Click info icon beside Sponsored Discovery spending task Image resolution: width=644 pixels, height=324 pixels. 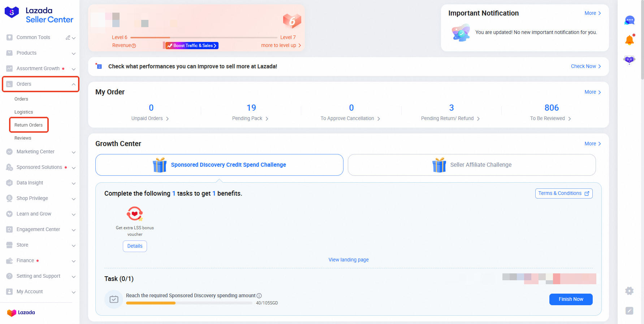pos(259,296)
